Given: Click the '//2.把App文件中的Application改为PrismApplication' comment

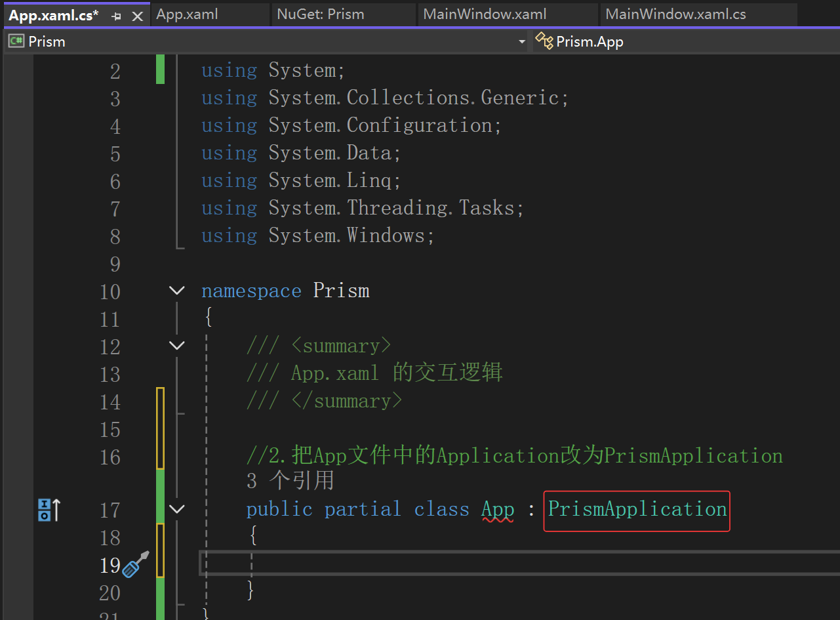Looking at the screenshot, I should [x=515, y=455].
